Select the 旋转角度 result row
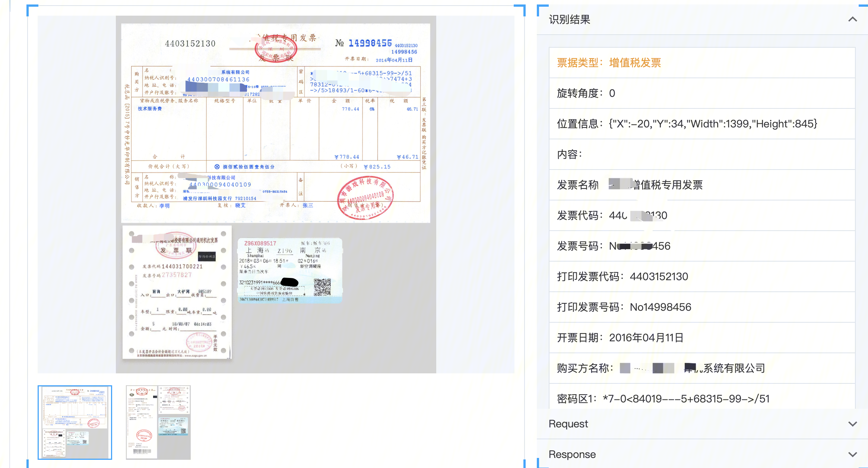868x468 pixels. 702,93
